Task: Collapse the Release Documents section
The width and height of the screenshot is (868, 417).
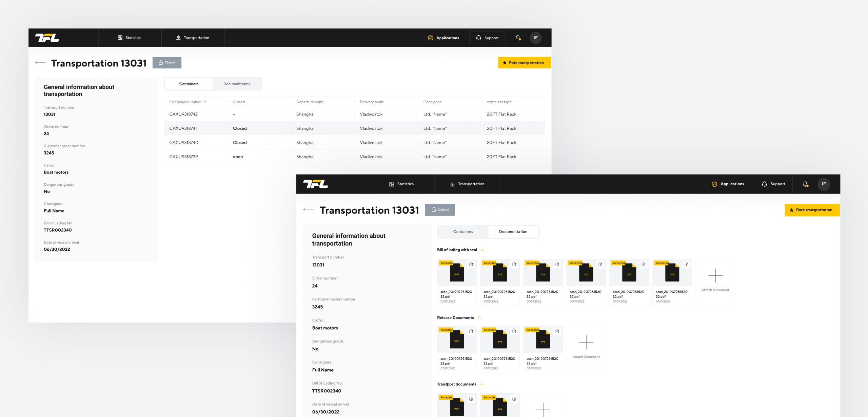Action: [479, 317]
